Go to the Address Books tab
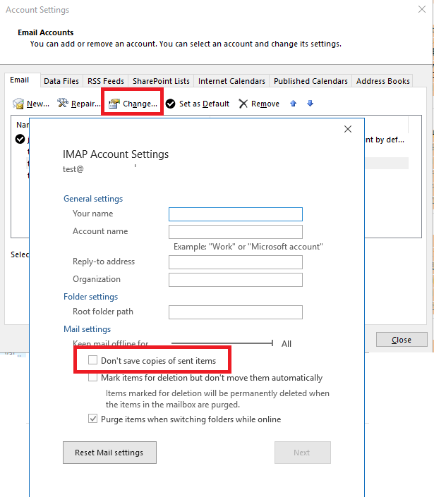 point(382,81)
